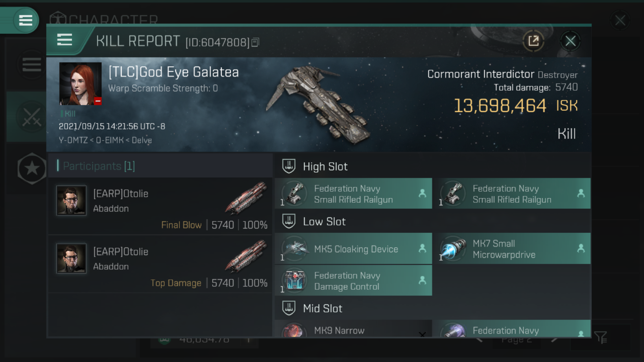Expand Low Slot to show more modules
This screenshot has width=644, height=362.
click(x=323, y=222)
